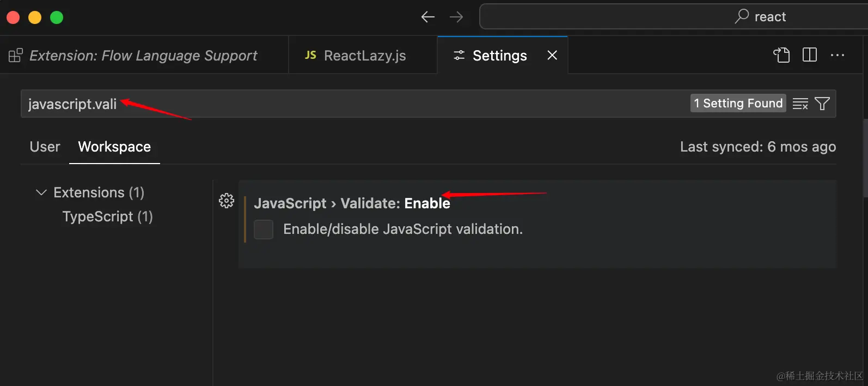The height and width of the screenshot is (386, 868).
Task: Toggle the JavaScript validation checkbox
Action: [x=264, y=230]
